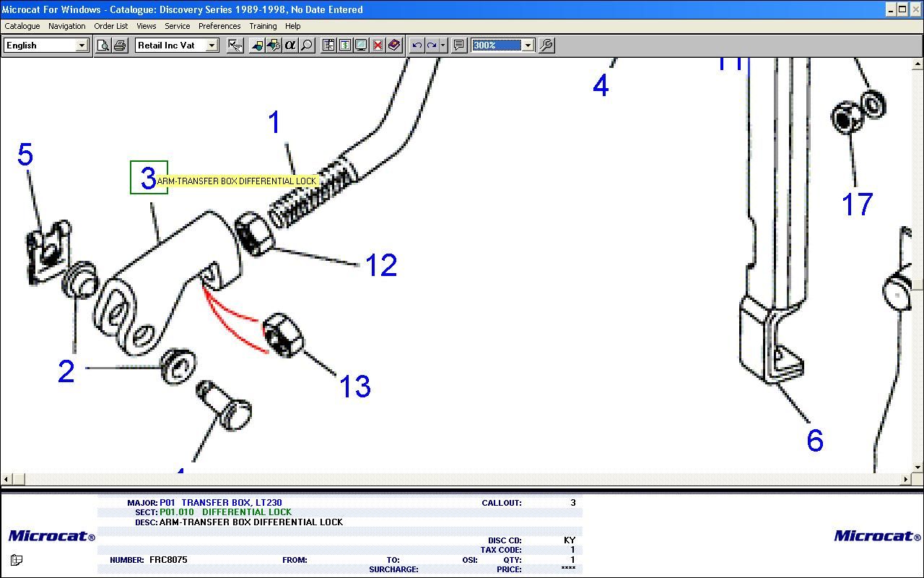Select callout number 5 on diagram
This screenshot has height=578, width=924.
[25, 155]
